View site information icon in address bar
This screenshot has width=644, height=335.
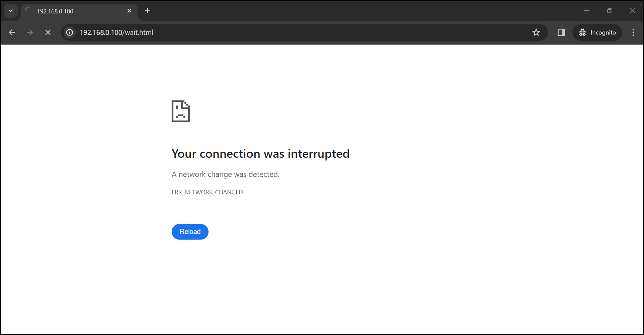(x=70, y=32)
